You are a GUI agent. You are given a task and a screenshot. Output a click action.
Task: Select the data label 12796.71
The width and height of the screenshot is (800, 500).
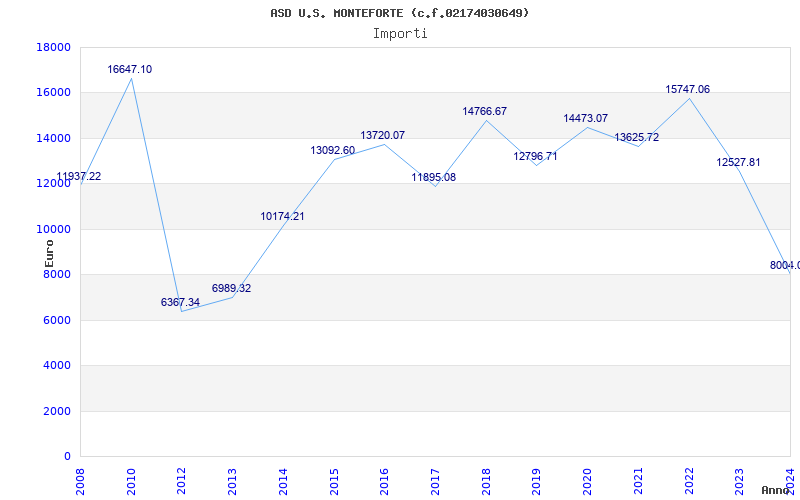pos(535,156)
